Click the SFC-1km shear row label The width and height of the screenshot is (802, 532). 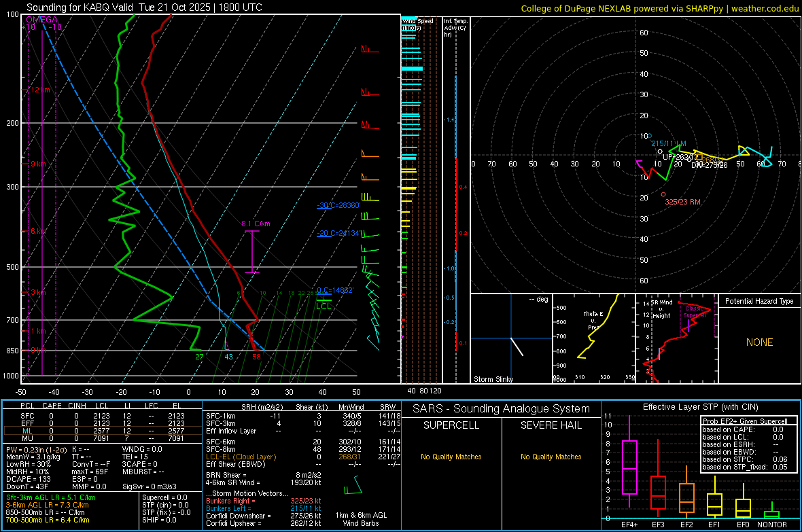(x=220, y=416)
